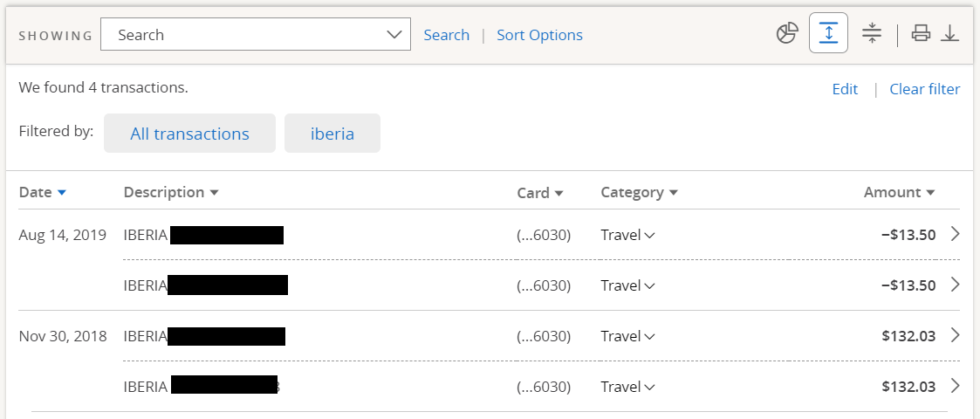
Task: Open details arrow for first −$13.50 transaction
Action: [955, 234]
